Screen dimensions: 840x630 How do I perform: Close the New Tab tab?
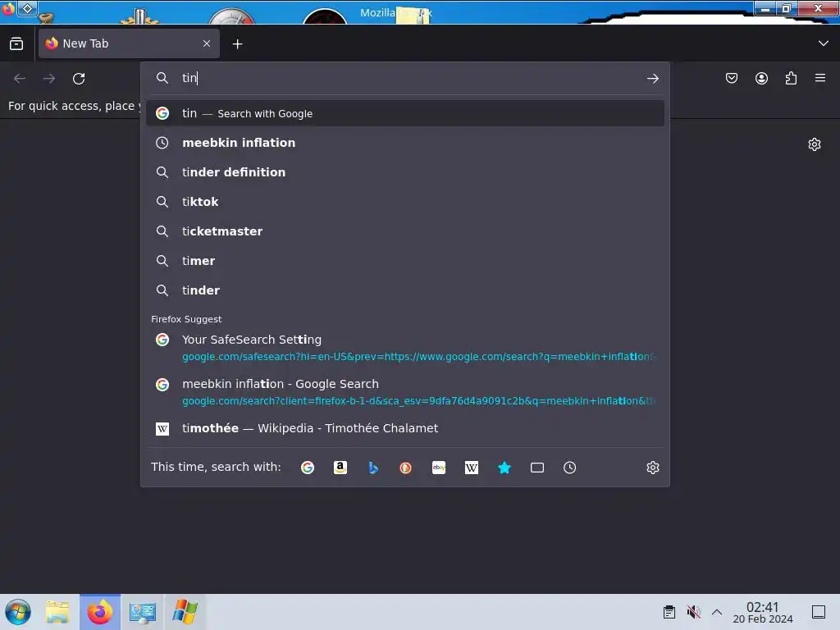pos(207,43)
